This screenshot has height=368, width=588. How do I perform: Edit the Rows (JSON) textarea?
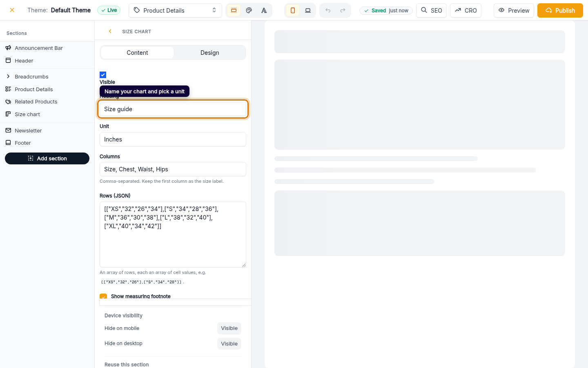pyautogui.click(x=173, y=234)
